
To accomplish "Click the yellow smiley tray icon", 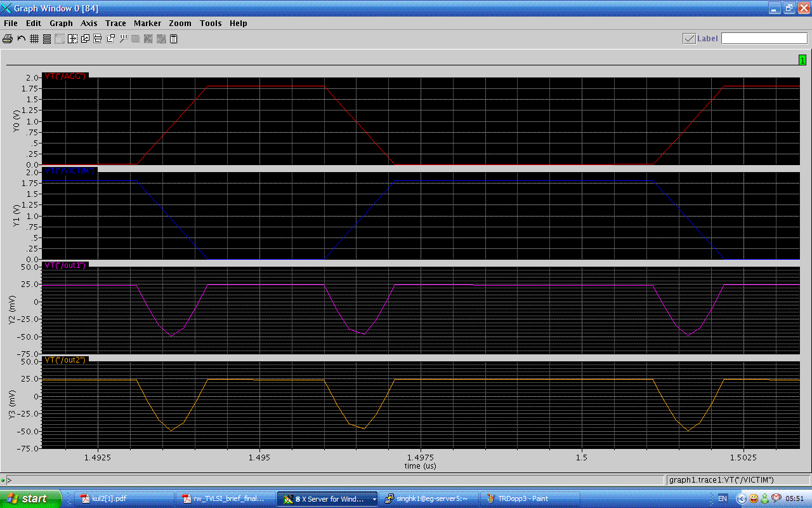I will coord(754,499).
